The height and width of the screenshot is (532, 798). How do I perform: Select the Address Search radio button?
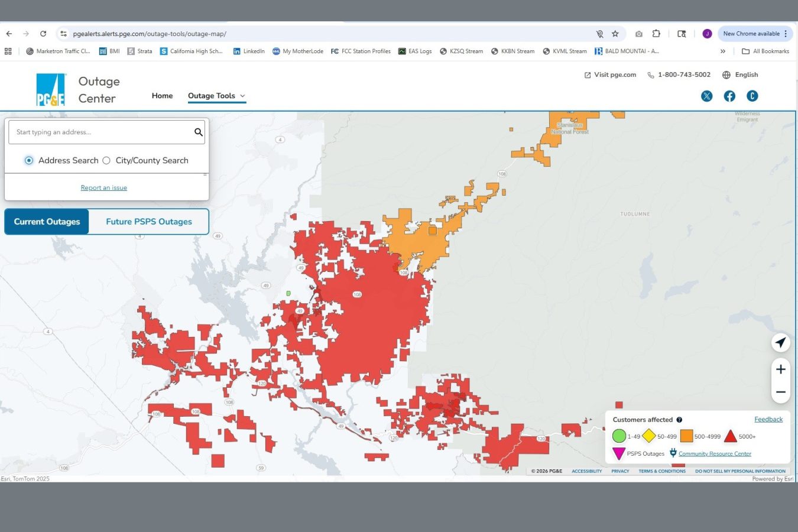(29, 160)
